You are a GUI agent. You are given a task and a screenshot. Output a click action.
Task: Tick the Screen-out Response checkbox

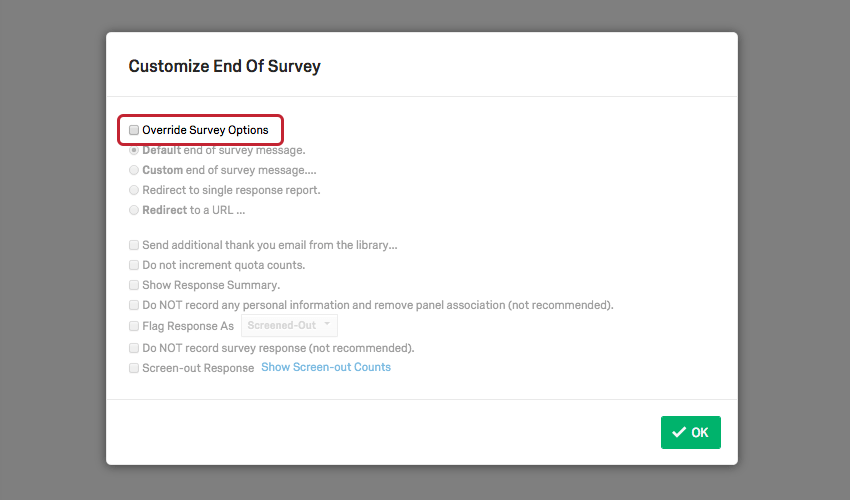coord(134,368)
